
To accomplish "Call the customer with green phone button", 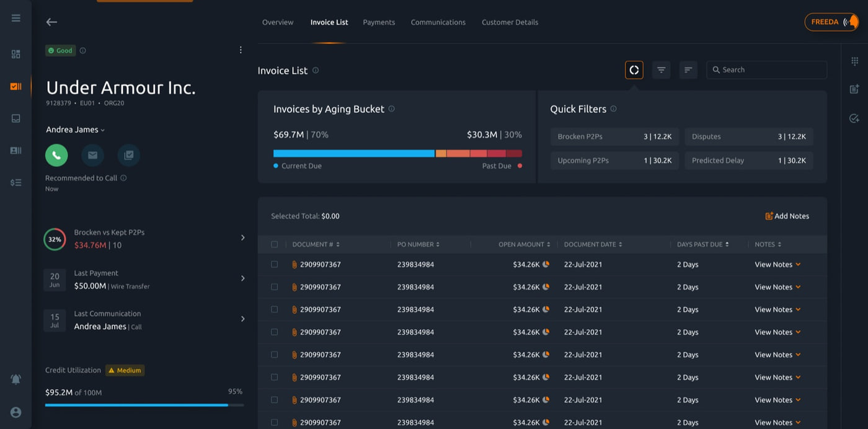I will (x=56, y=155).
